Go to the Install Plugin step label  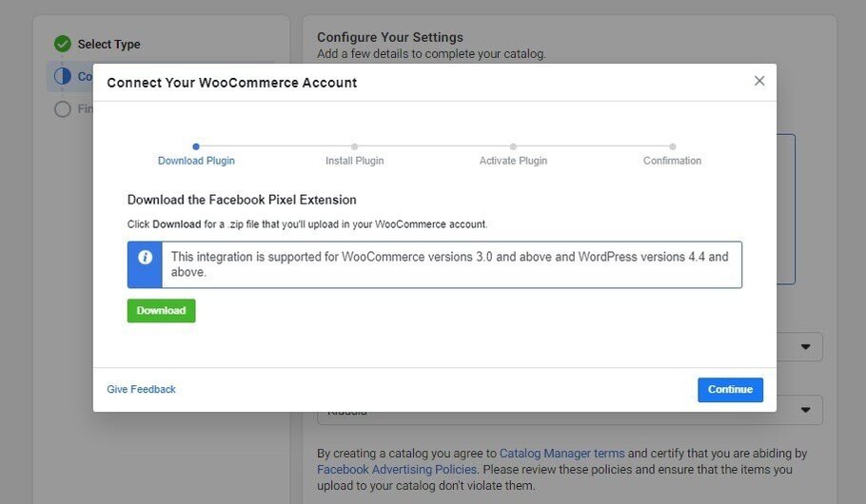(x=355, y=161)
